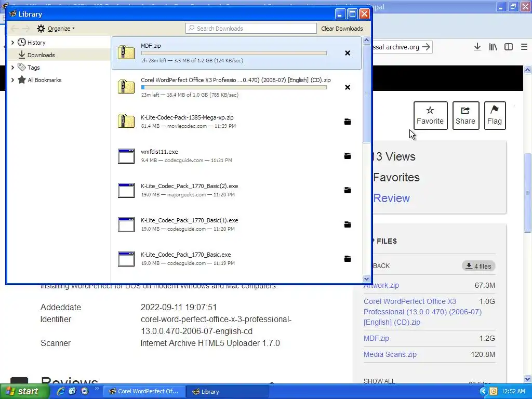Cancel the Corel WordPerfect Office X3 zip download
Viewport: 532px width, 399px height.
348,87
